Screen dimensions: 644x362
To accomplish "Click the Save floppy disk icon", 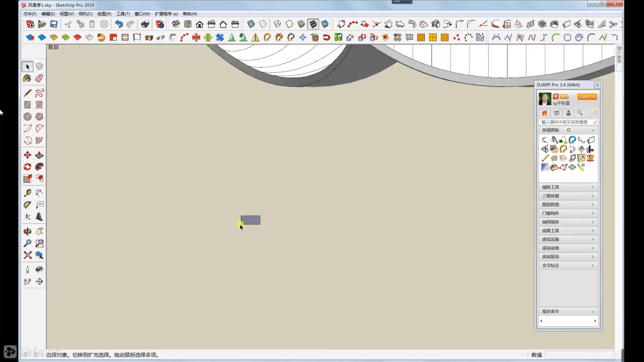I will click(x=54, y=24).
